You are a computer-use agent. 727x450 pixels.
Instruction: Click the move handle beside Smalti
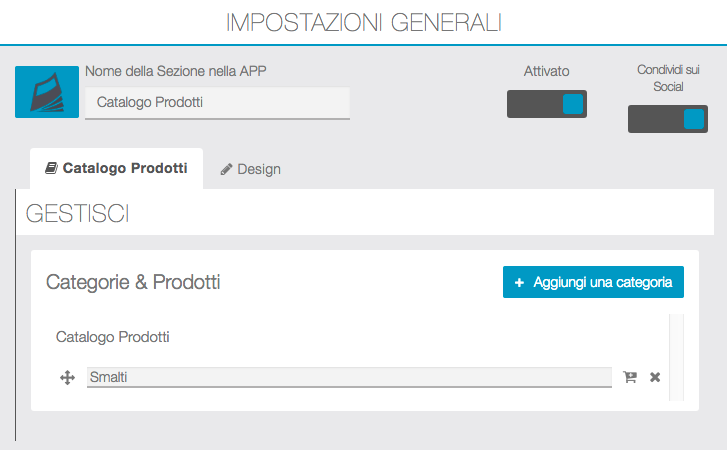coord(68,377)
